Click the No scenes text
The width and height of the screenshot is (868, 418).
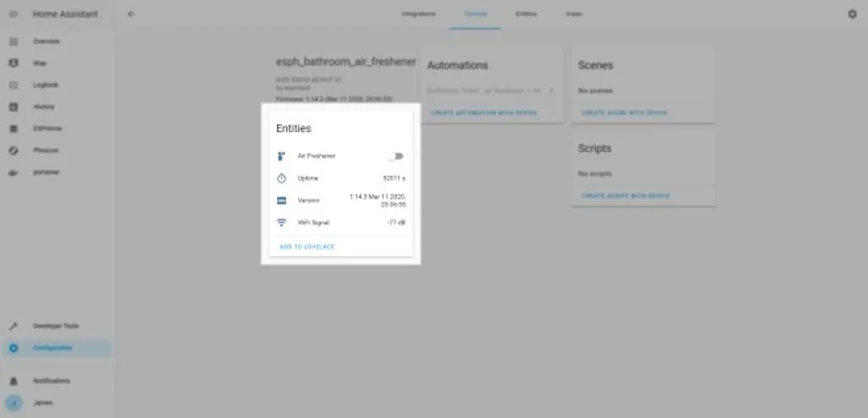tap(595, 91)
